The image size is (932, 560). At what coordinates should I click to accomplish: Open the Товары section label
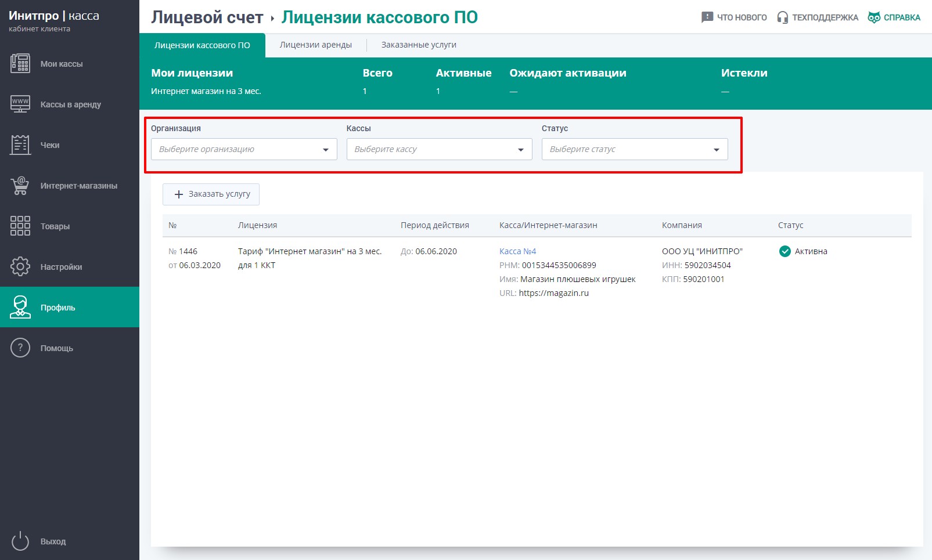55,226
